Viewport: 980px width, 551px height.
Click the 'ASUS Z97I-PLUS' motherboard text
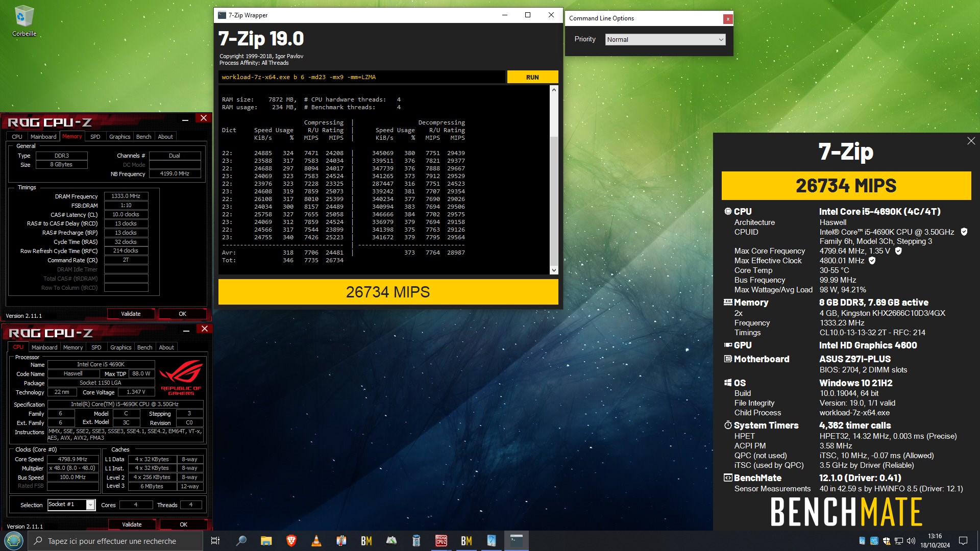(x=855, y=359)
